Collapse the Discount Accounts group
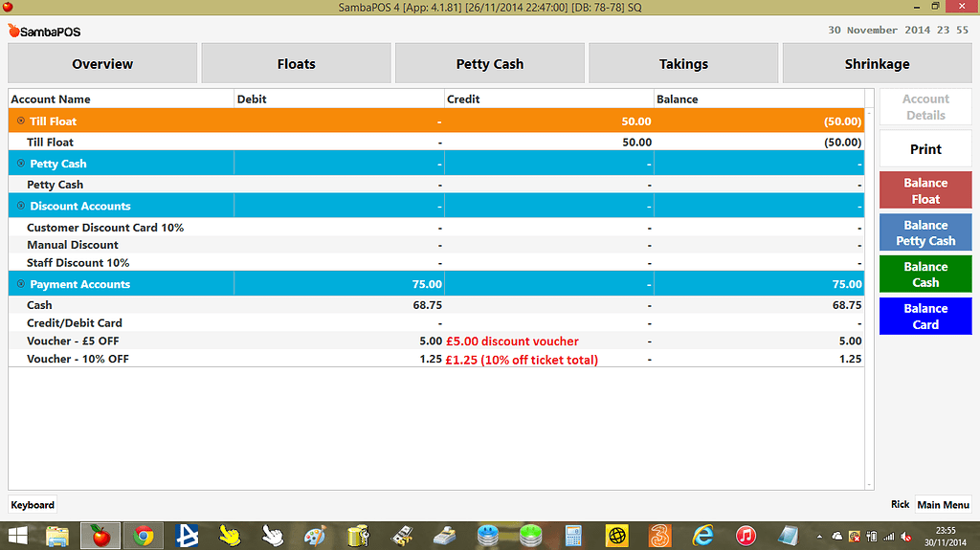 21,206
